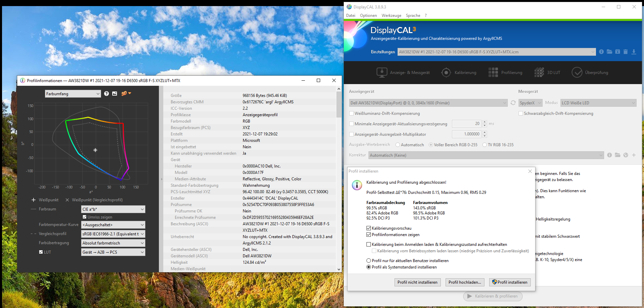This screenshot has height=308, width=644.
Task: Click the download/install profile arrow icon in header
Action: tap(634, 52)
